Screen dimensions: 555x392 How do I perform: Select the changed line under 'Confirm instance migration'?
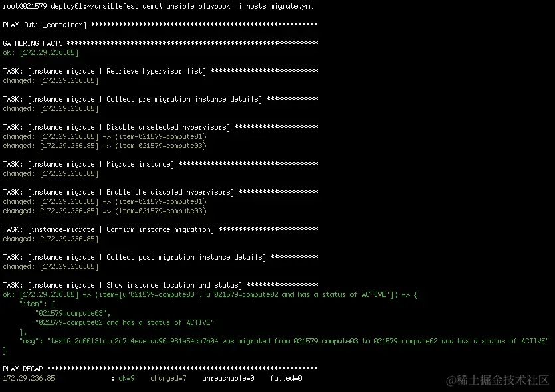(x=51, y=239)
